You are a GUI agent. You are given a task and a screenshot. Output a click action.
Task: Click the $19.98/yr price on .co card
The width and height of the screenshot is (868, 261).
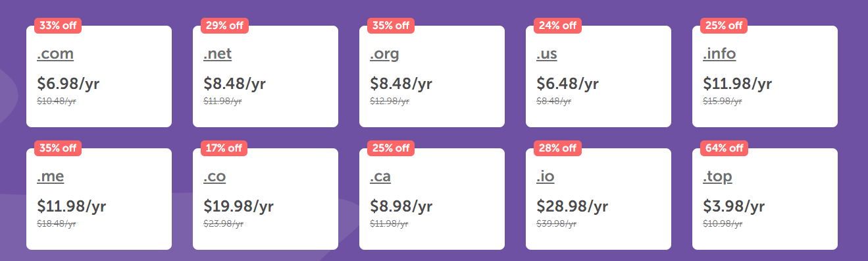point(238,206)
